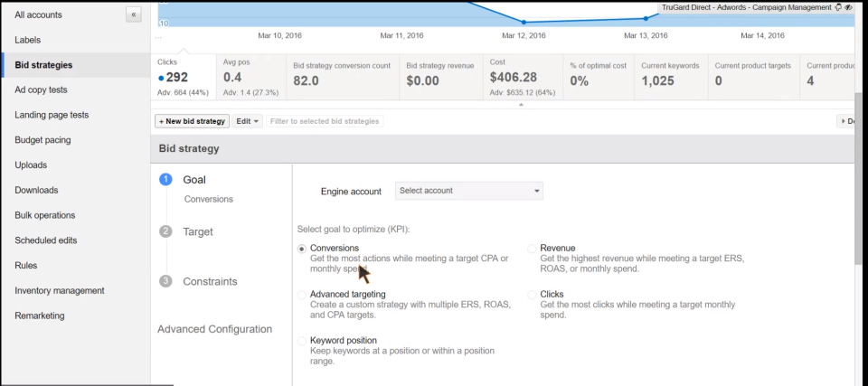The height and width of the screenshot is (386, 868).
Task: Go to the Constraints step
Action: (210, 281)
